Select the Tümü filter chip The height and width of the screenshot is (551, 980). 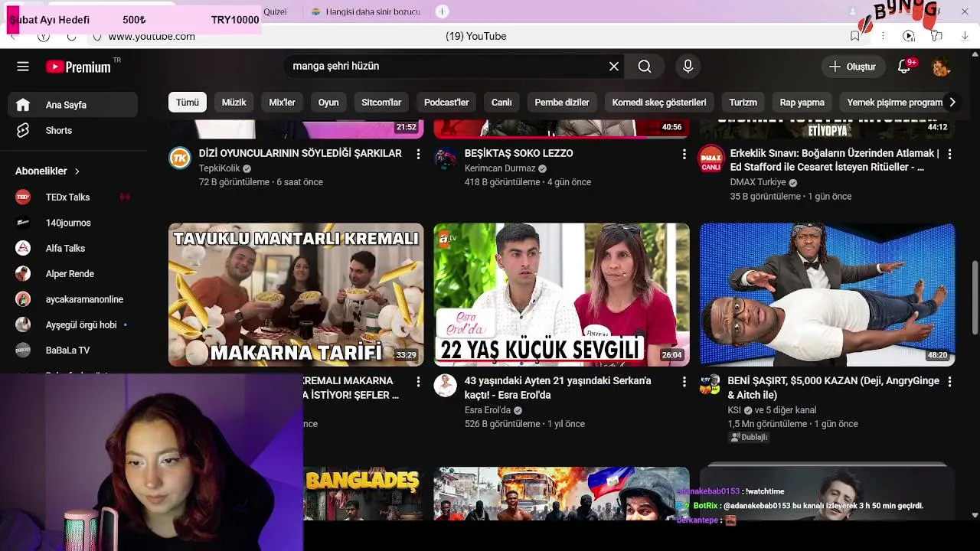[188, 102]
